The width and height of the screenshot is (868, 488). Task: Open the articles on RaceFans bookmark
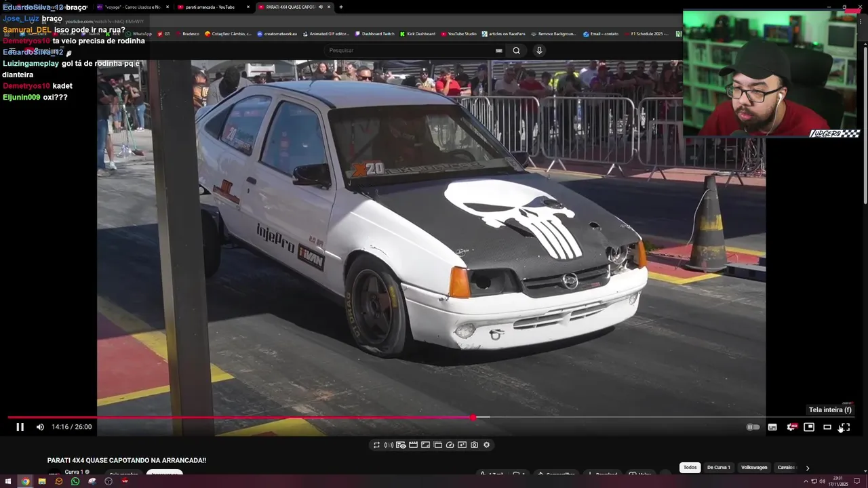(504, 34)
